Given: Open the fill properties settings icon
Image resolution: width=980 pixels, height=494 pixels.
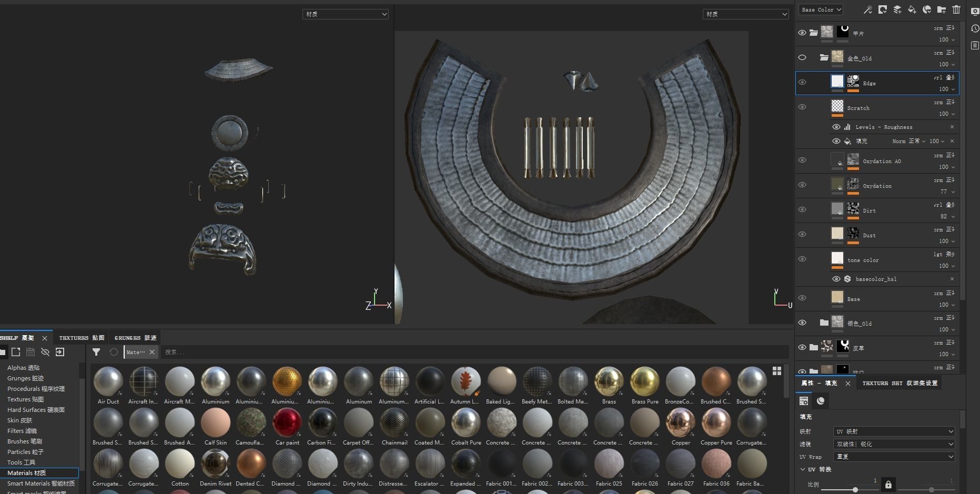Looking at the screenshot, I should click(804, 401).
